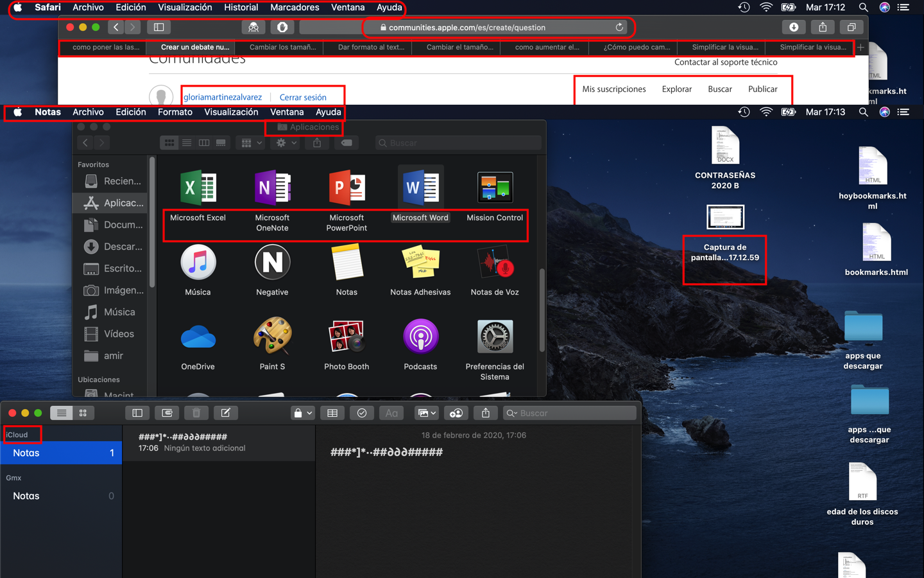Click the share icon in Notes toolbar

tap(486, 413)
